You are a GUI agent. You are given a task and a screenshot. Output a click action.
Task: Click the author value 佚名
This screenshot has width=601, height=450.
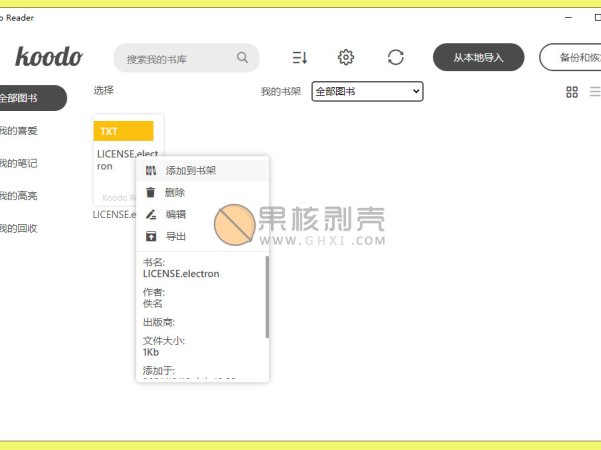point(153,304)
